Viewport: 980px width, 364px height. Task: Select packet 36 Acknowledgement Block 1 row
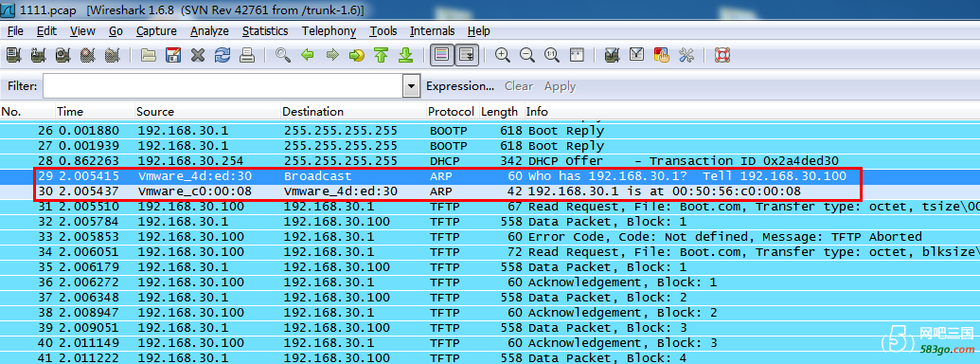490,282
